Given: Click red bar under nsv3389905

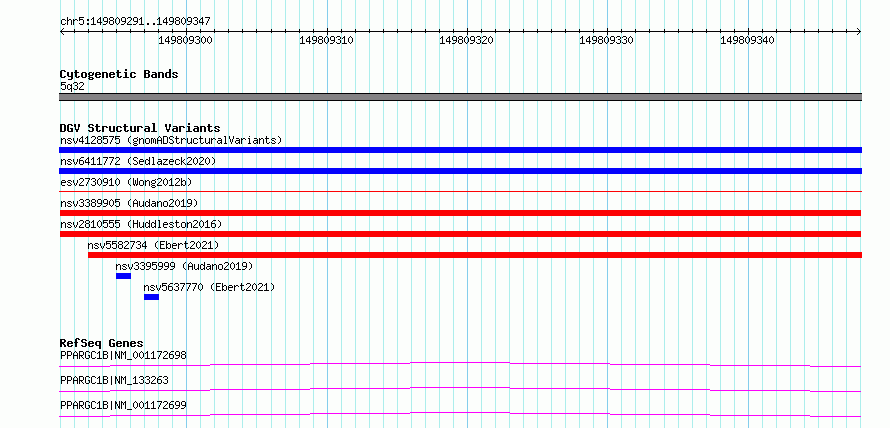Looking at the screenshot, I should 460,213.
